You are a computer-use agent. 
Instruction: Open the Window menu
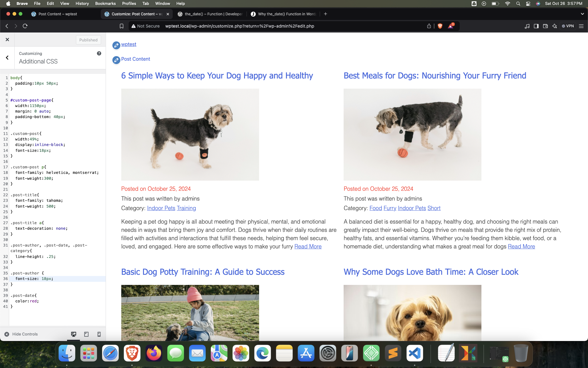click(x=163, y=3)
